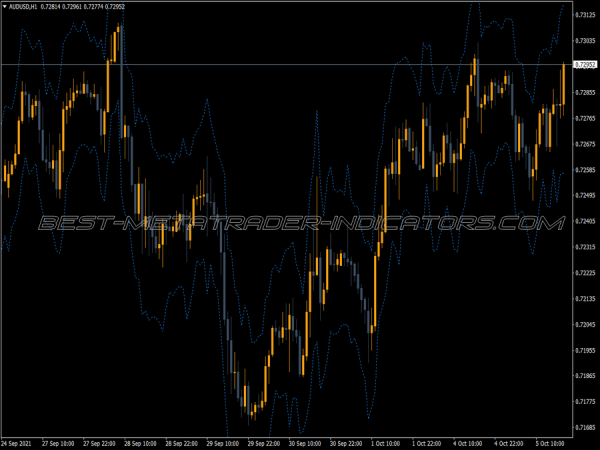Click the 0.72315 price scale label
The image size is (600, 450).
click(585, 247)
